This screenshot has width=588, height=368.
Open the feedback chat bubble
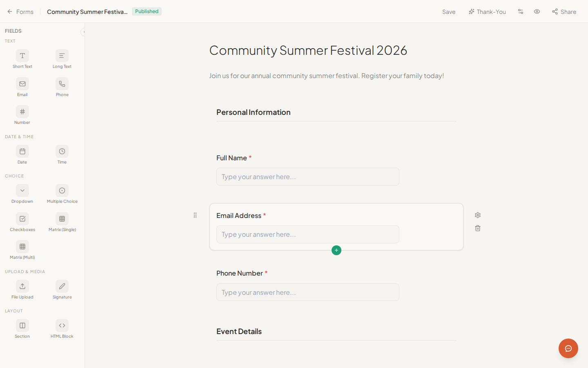click(x=568, y=348)
